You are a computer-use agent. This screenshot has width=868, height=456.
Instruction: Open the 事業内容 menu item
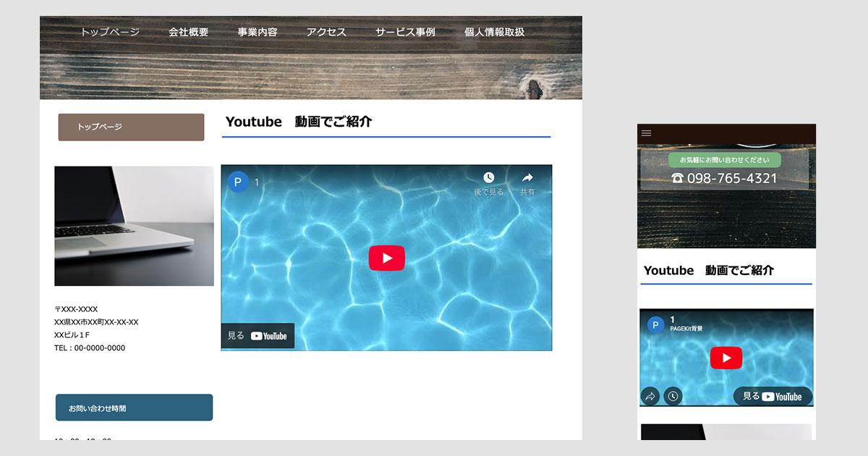click(x=258, y=32)
